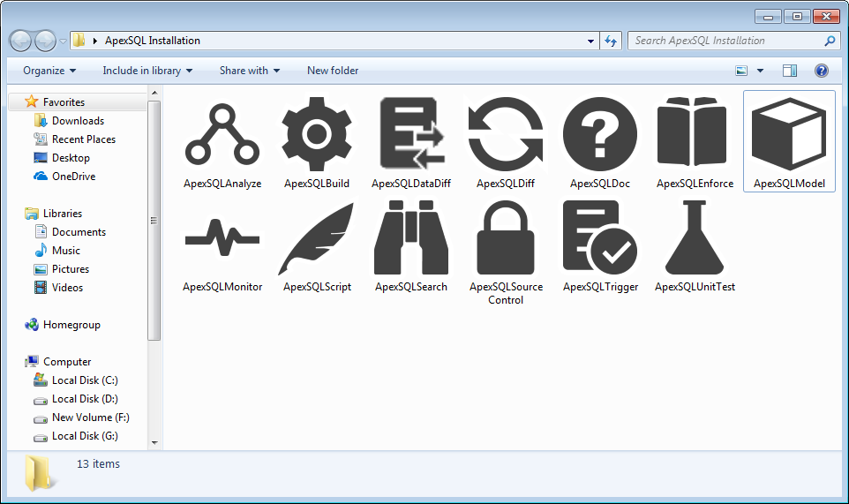This screenshot has height=504, width=849.
Task: Open the Share with menu
Action: pyautogui.click(x=250, y=71)
